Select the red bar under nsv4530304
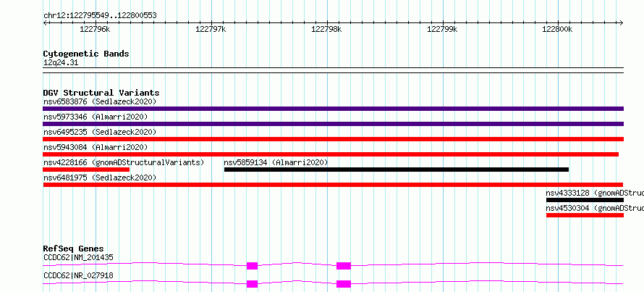Viewport: 644px width, 292px height. [585, 215]
